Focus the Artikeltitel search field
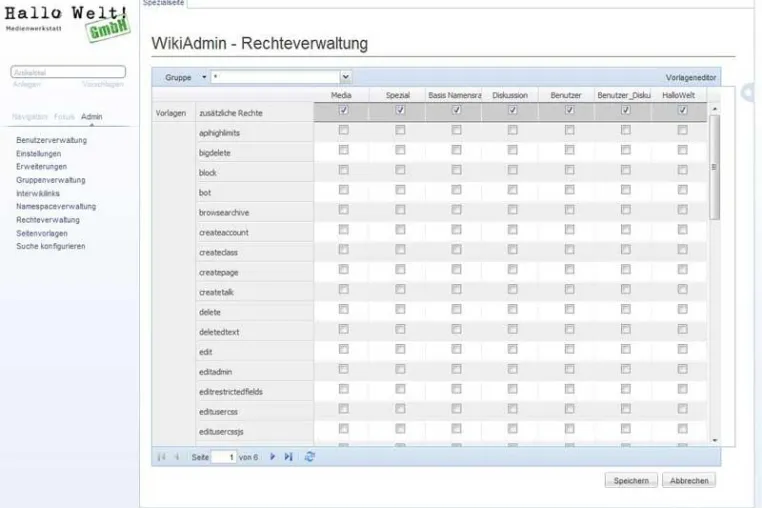This screenshot has height=508, width=762. (68, 72)
